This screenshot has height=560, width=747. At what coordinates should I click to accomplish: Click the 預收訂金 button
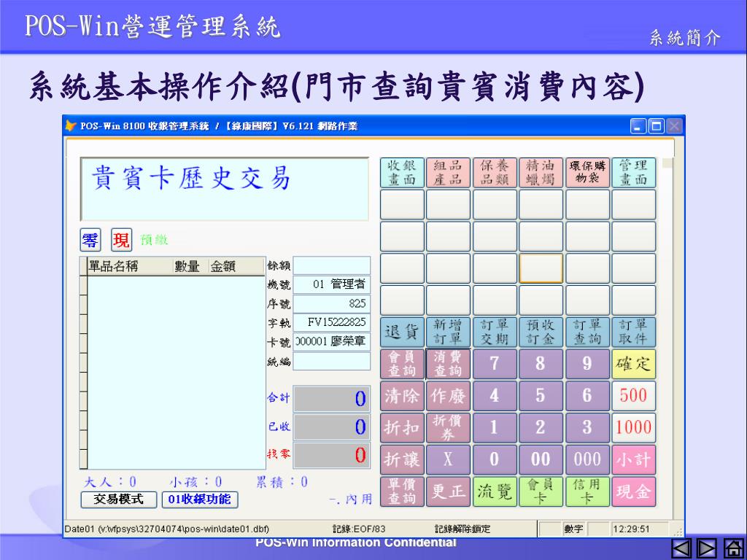541,332
